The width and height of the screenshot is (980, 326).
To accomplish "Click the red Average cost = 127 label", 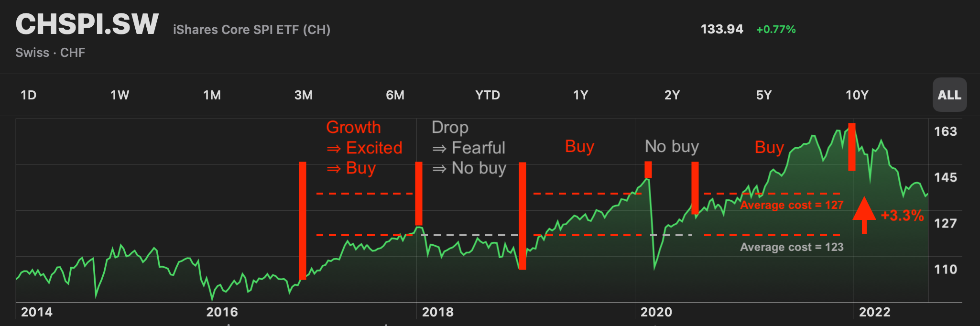I will 792,205.
